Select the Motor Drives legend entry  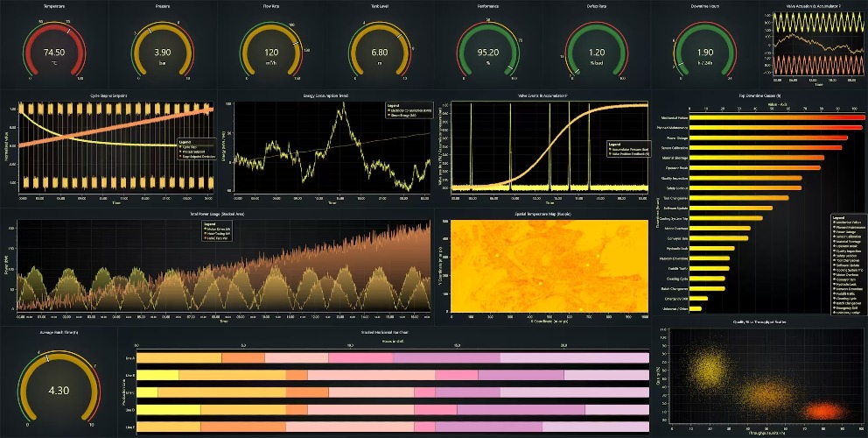(218, 229)
